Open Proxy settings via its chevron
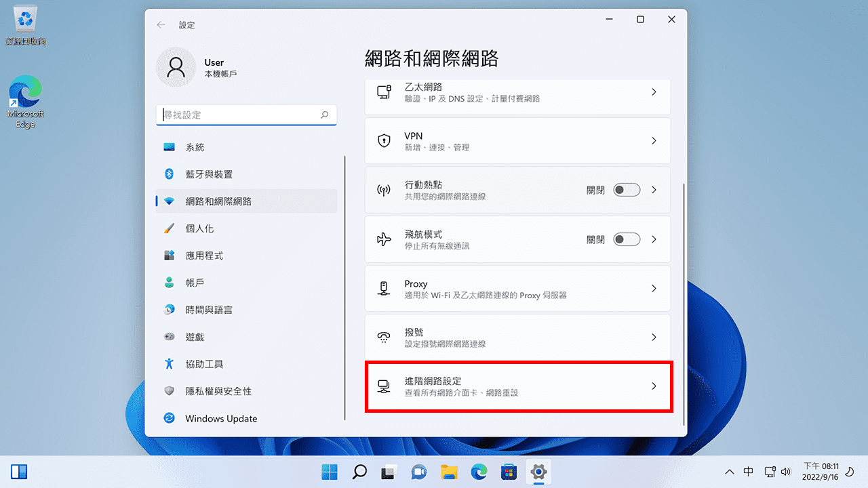868x488 pixels. [x=653, y=288]
